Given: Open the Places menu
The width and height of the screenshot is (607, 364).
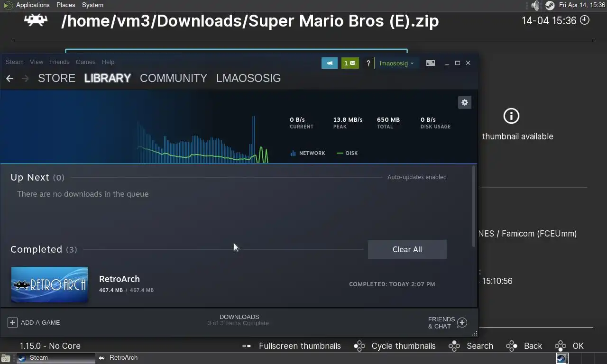Looking at the screenshot, I should [65, 5].
